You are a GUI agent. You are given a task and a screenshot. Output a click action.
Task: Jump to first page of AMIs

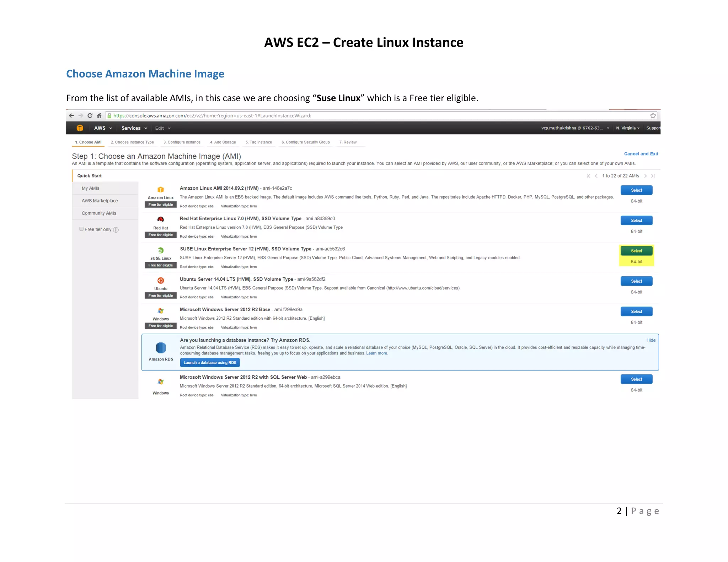pos(588,176)
